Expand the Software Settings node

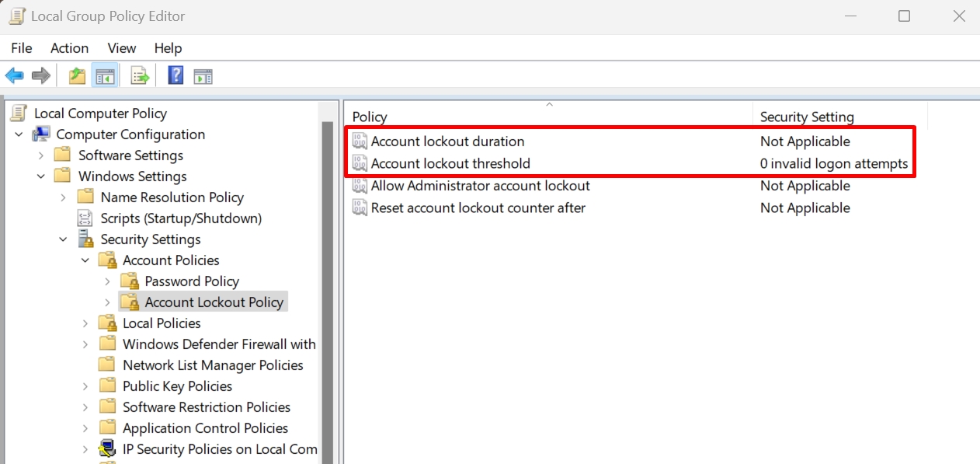coord(41,155)
